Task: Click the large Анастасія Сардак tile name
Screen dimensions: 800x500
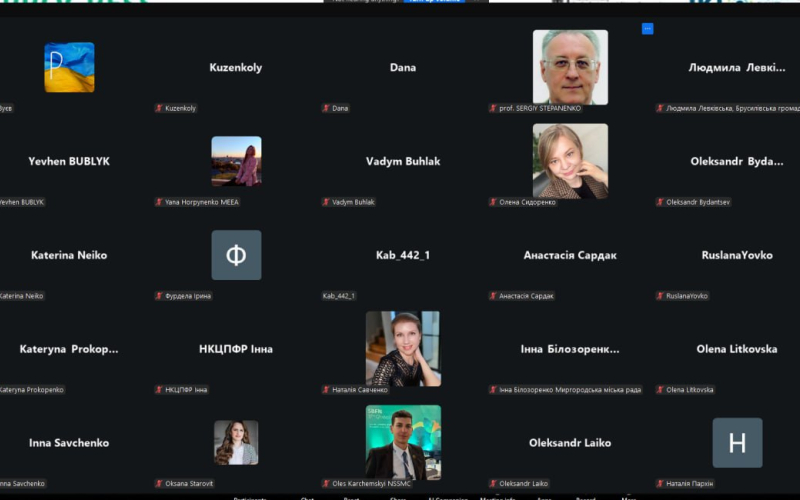Action: coord(570,255)
